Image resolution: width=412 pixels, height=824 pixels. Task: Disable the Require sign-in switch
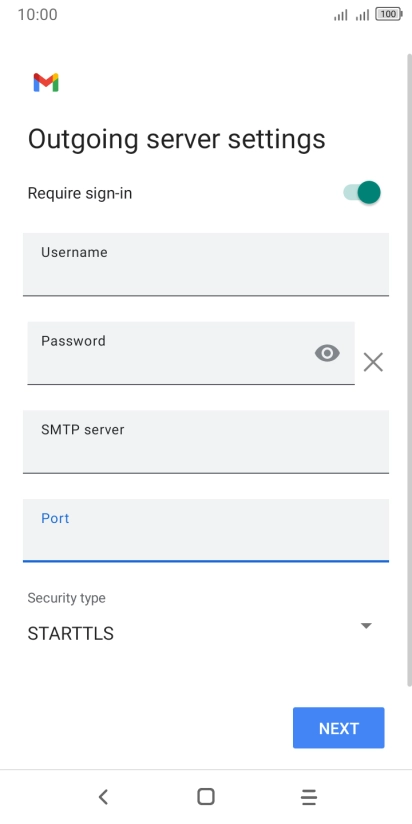(362, 192)
